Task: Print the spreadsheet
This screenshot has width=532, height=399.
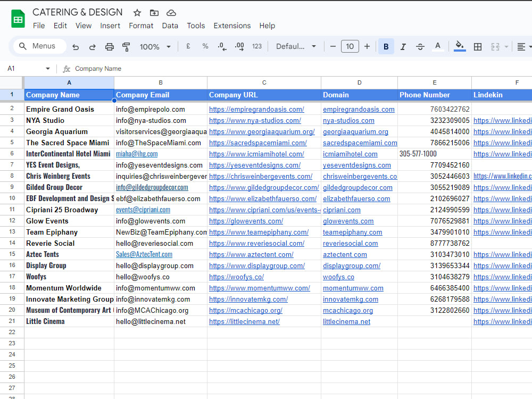Action: [109, 46]
